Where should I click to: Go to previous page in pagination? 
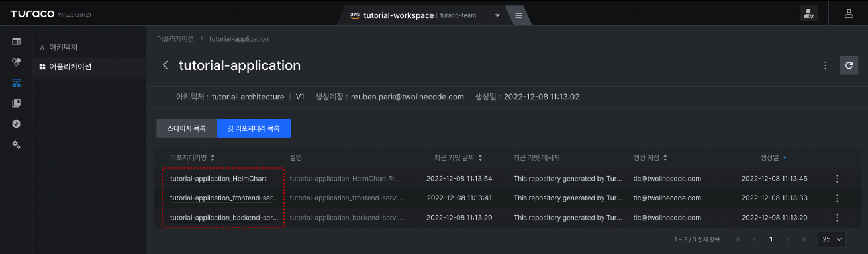pos(754,239)
